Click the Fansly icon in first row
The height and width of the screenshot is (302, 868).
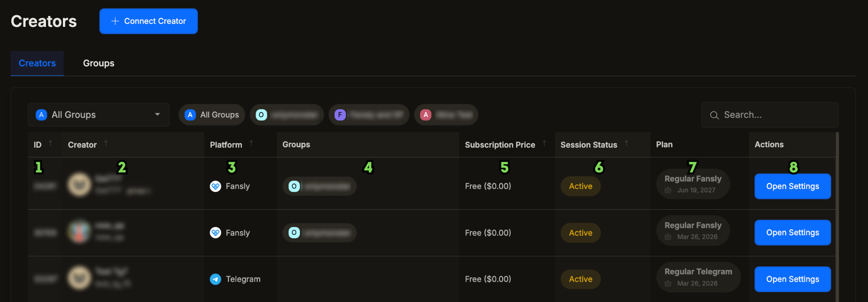pyautogui.click(x=215, y=186)
